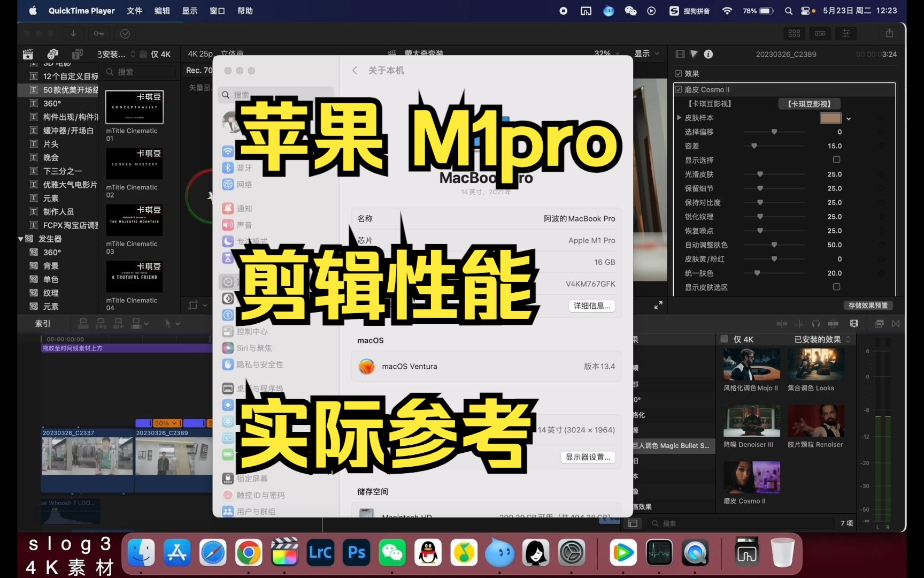
Task: Click the 存储效果预置 button
Action: 868,306
